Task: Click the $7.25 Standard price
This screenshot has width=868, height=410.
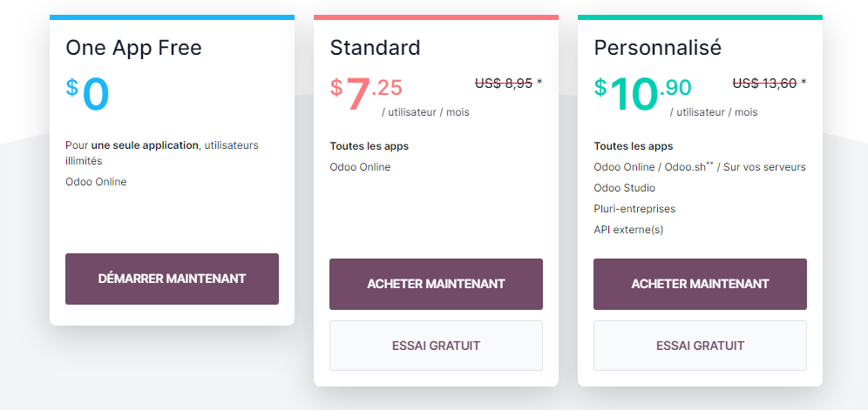Action: (366, 93)
